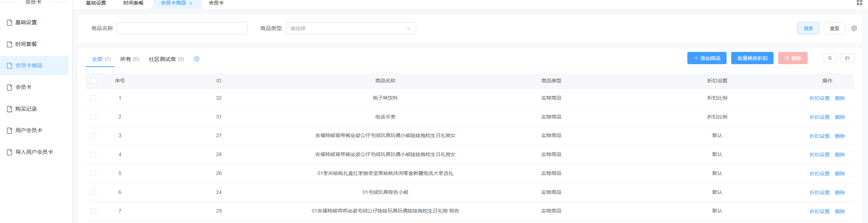Click the red 删除 batch button

tap(793, 58)
